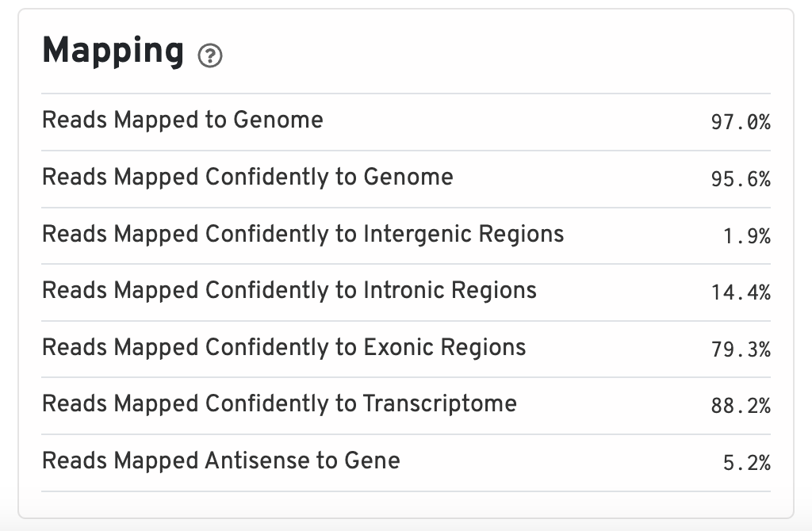Click the 97.0% genome mapping value

tap(741, 122)
